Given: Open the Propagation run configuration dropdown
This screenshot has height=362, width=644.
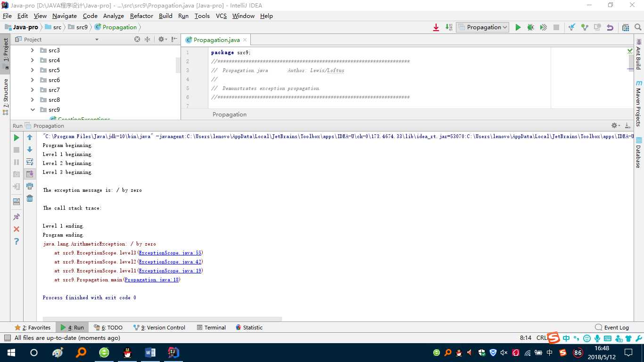Looking at the screenshot, I should coord(482,27).
